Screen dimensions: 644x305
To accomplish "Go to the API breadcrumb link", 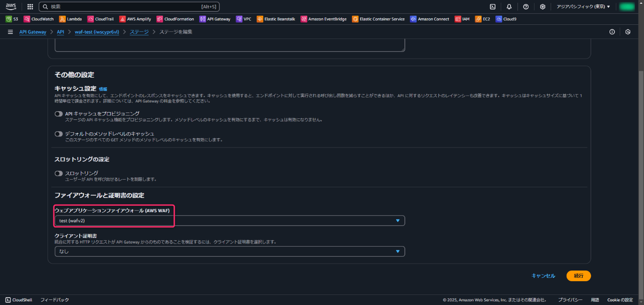I will 61,32.
